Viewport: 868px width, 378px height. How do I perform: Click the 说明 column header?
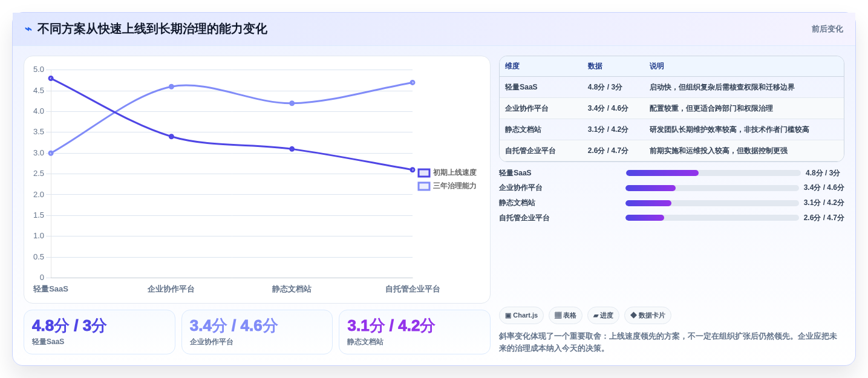[x=657, y=67]
